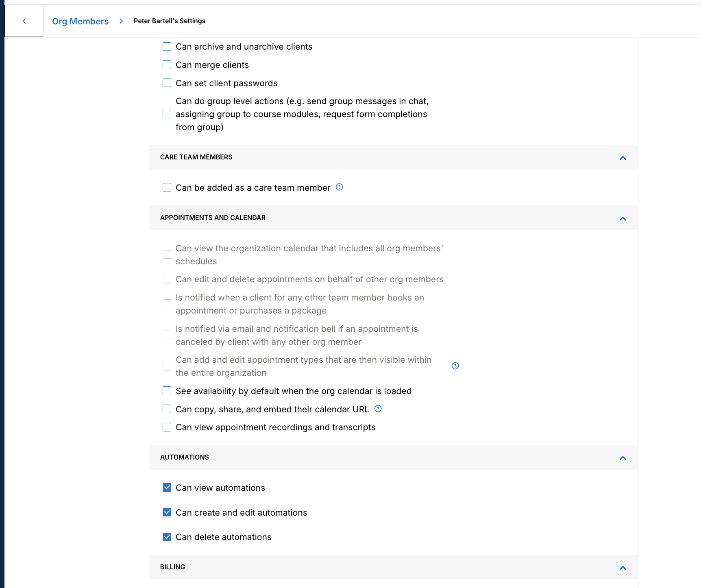Uncheck Can delete automations

[167, 537]
